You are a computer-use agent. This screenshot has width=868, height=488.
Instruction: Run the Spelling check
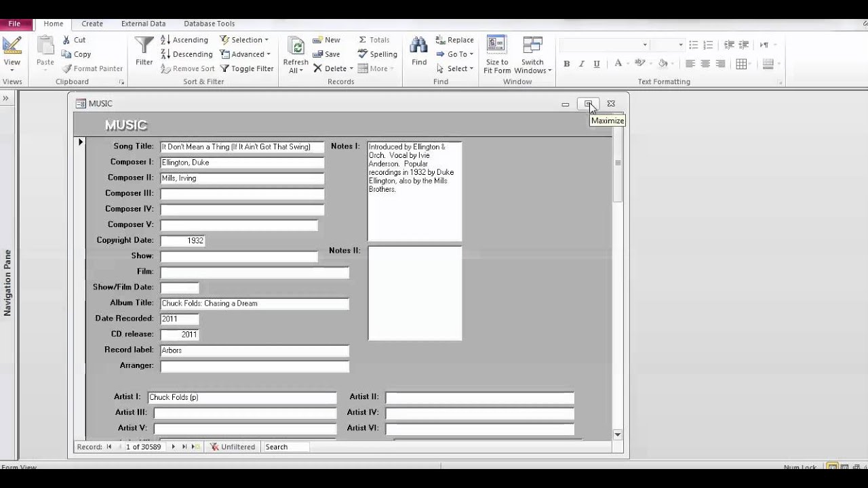click(x=377, y=54)
